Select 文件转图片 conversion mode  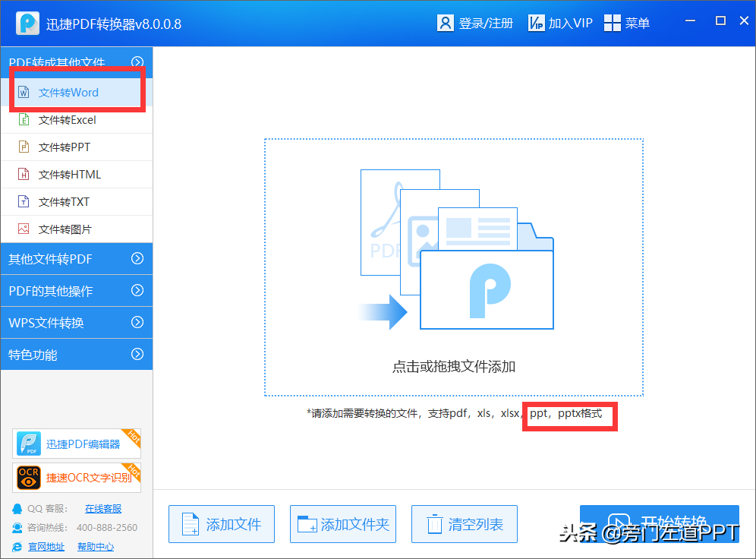pos(77,229)
